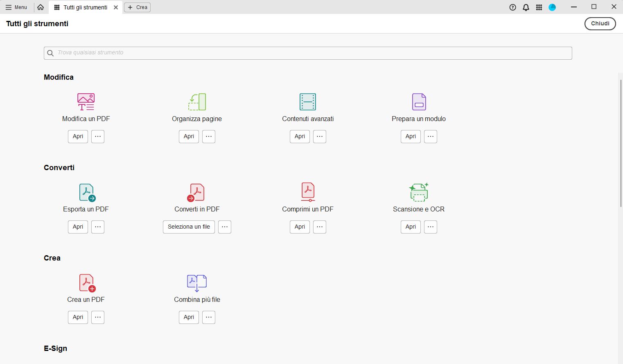
Task: Click the account avatar in the top bar
Action: [x=552, y=7]
